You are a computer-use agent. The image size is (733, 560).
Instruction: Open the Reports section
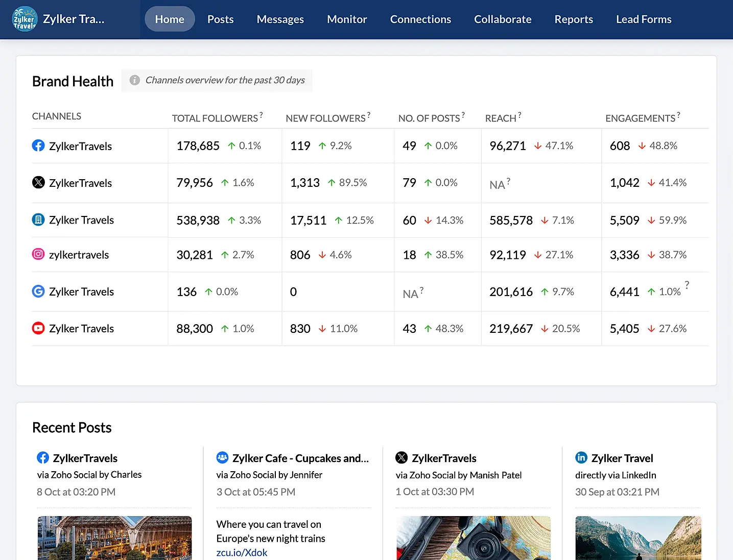click(x=574, y=19)
